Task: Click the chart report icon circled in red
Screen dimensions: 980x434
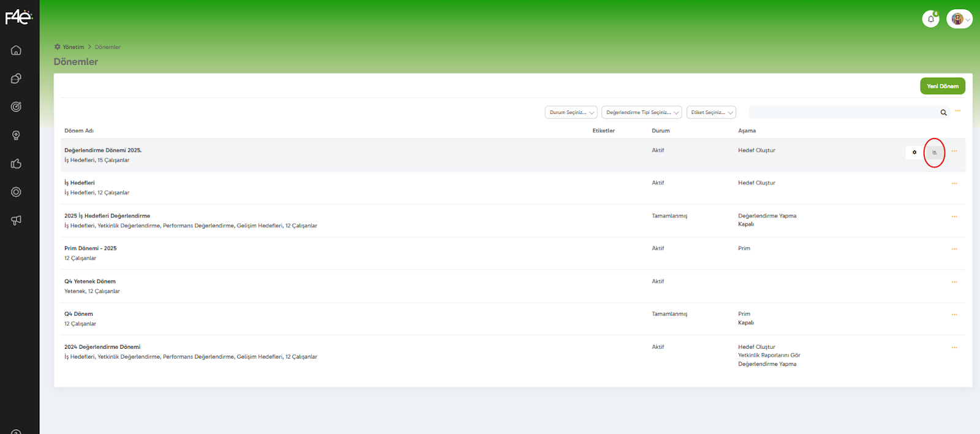Action: [x=934, y=153]
